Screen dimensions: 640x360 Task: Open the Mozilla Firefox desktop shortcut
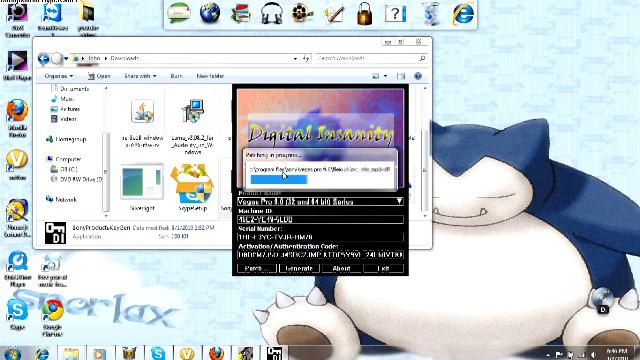point(17,118)
